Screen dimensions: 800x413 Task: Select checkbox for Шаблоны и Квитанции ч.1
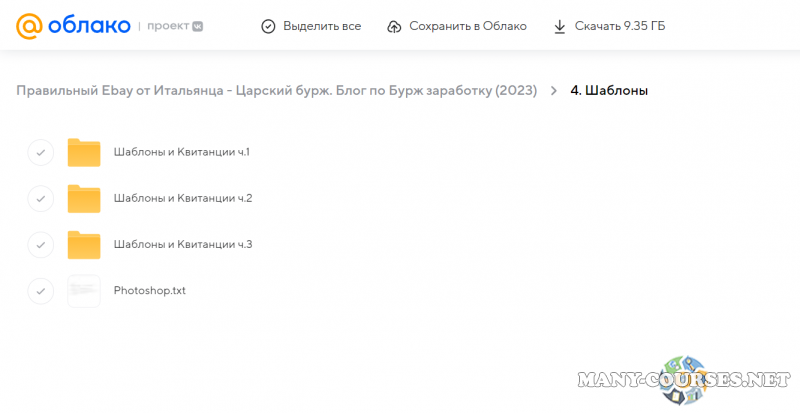coord(40,152)
